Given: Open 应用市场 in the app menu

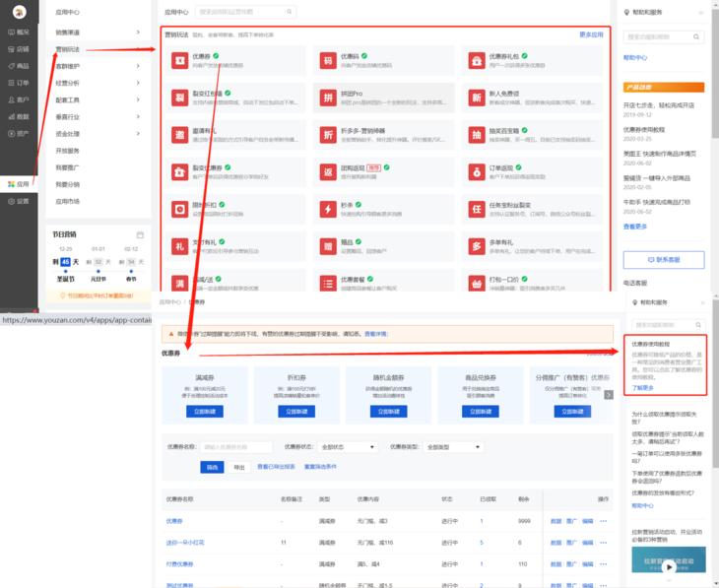Looking at the screenshot, I should coord(67,201).
